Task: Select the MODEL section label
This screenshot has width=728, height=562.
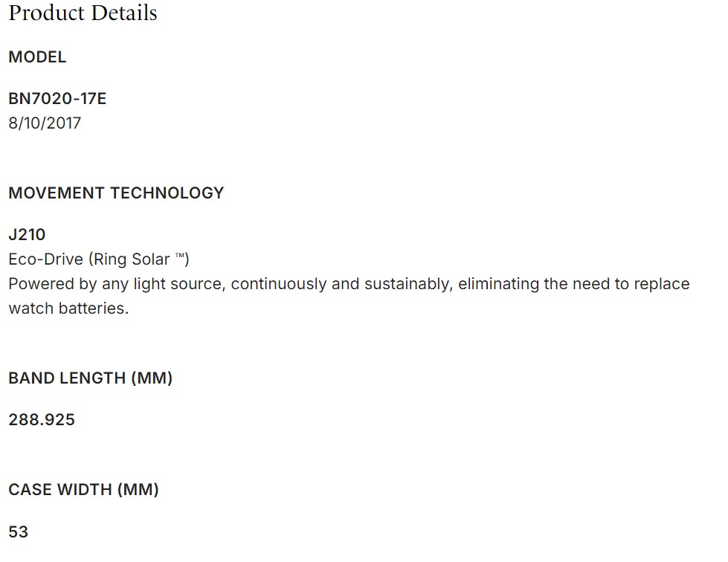Action: (x=37, y=57)
